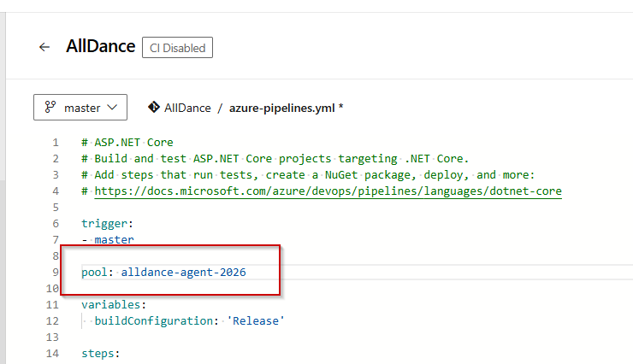Click the CI Disabled badge
Screen dimensions: 633x364
(x=177, y=48)
